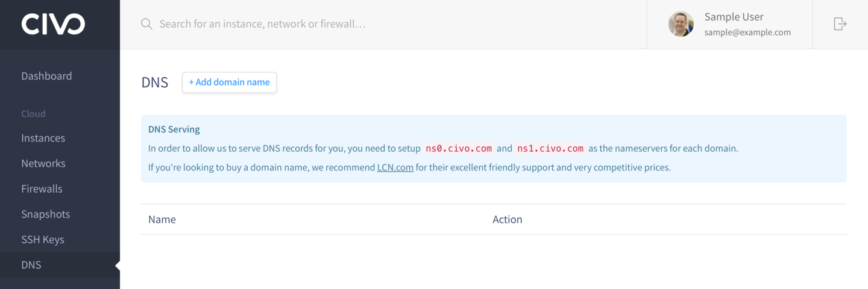868x289 pixels.
Task: Follow the LCN.com link
Action: pyautogui.click(x=395, y=167)
